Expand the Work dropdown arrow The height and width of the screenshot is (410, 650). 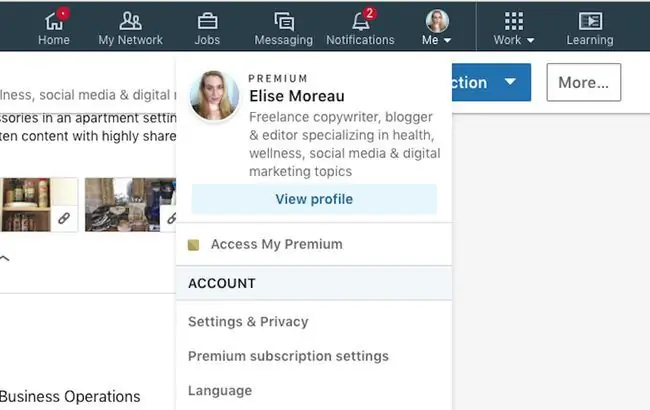tap(530, 41)
